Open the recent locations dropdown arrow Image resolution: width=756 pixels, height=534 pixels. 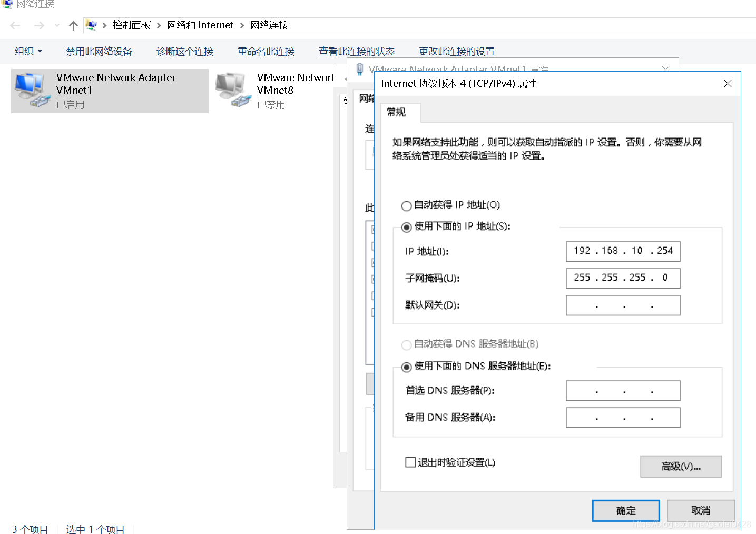coord(57,25)
